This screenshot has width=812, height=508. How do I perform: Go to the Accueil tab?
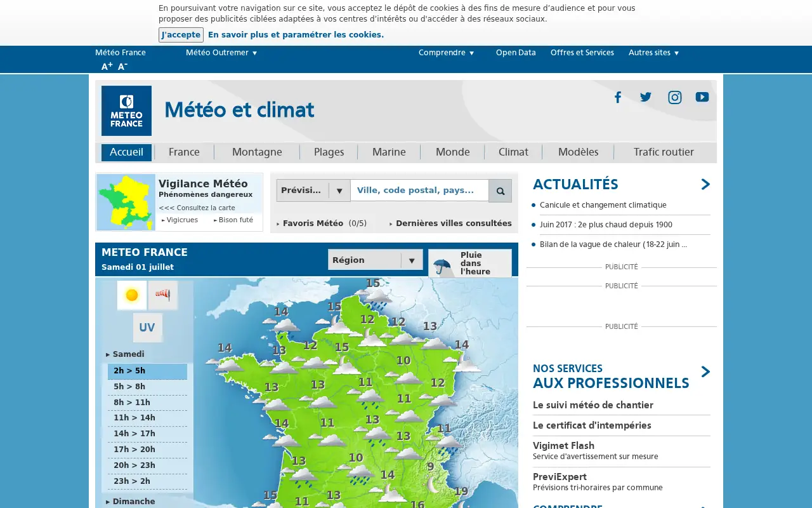click(x=126, y=152)
